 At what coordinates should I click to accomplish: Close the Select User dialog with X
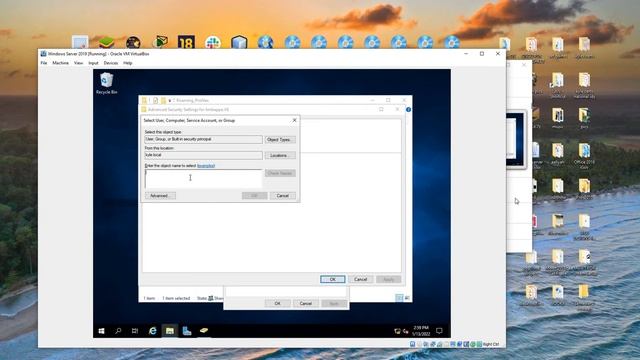[x=294, y=120]
